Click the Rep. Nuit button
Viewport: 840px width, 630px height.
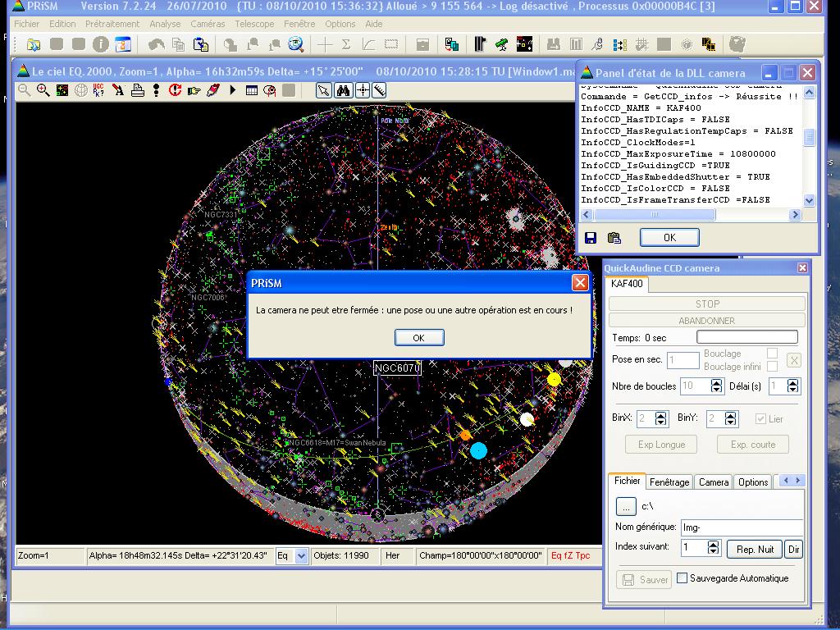tap(755, 549)
